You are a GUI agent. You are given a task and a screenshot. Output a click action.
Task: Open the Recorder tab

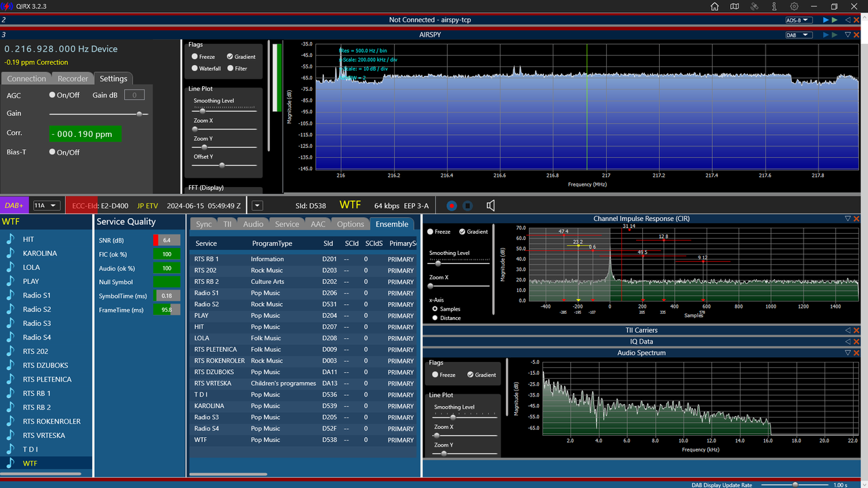pos(73,79)
